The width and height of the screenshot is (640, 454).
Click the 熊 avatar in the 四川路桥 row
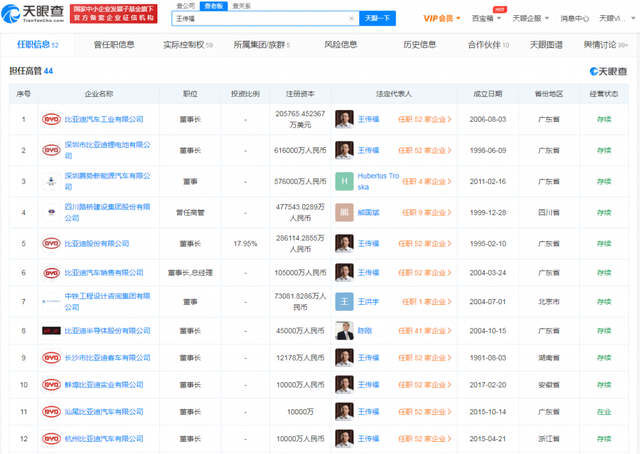pos(344,212)
